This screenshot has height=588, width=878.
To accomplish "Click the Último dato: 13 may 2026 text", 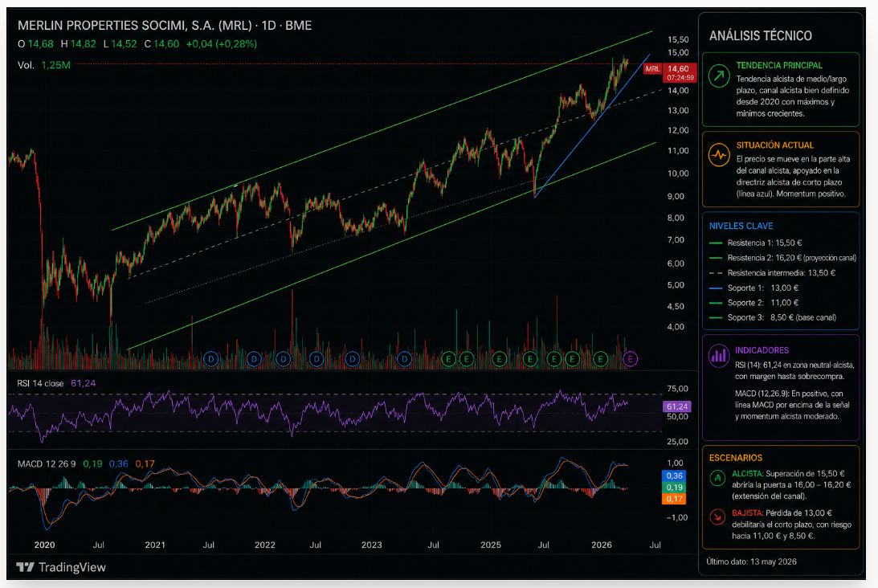I will [x=751, y=561].
